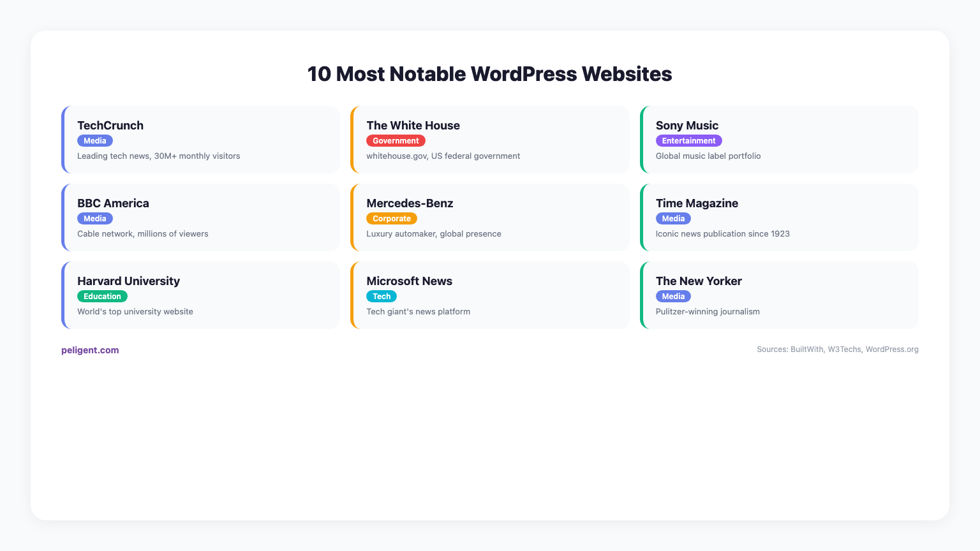Click the Harvard University card title

pyautogui.click(x=128, y=281)
